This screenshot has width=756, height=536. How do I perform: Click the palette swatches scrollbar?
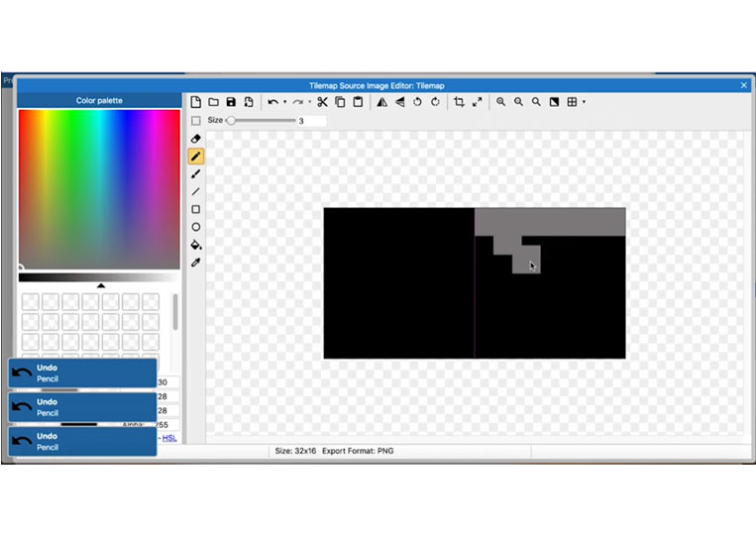pos(175,312)
